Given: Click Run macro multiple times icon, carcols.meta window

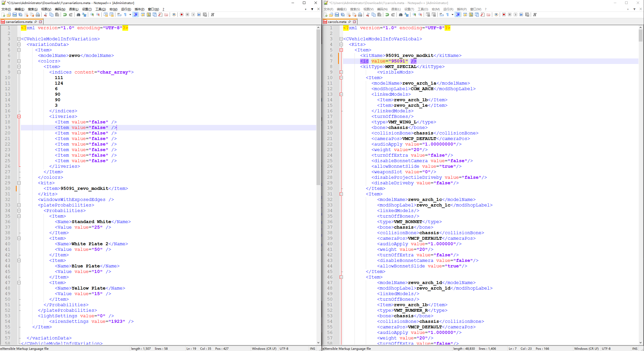Looking at the screenshot, I should coord(521,15).
